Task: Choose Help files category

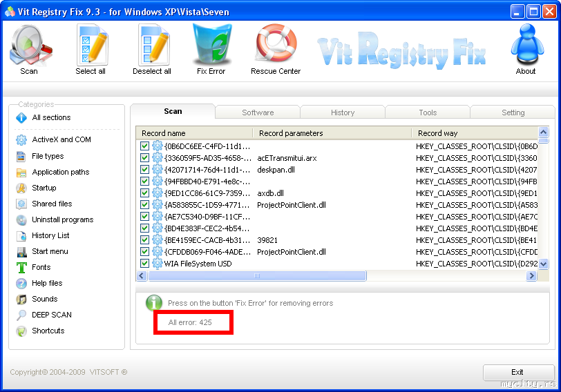Action: coord(39,284)
